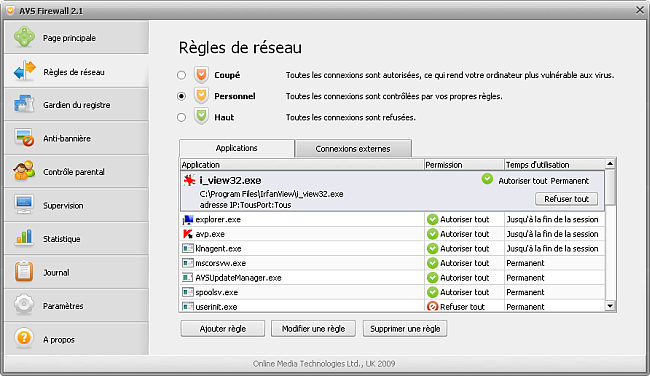This screenshot has width=650, height=376.
Task: Click the explorer.exe application icon
Action: pyautogui.click(x=188, y=219)
